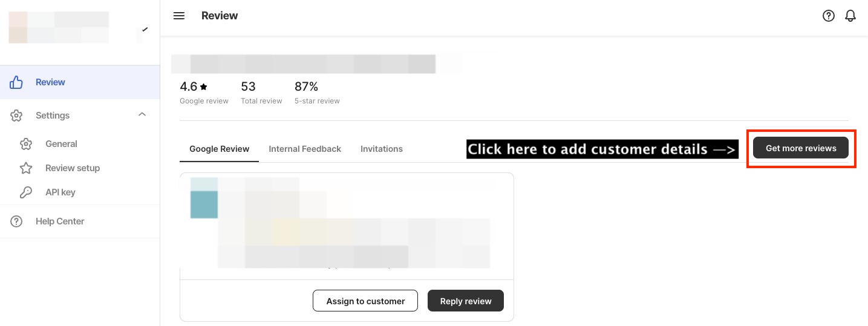Open the notifications bell icon
The height and width of the screenshot is (326, 868).
(x=850, y=16)
